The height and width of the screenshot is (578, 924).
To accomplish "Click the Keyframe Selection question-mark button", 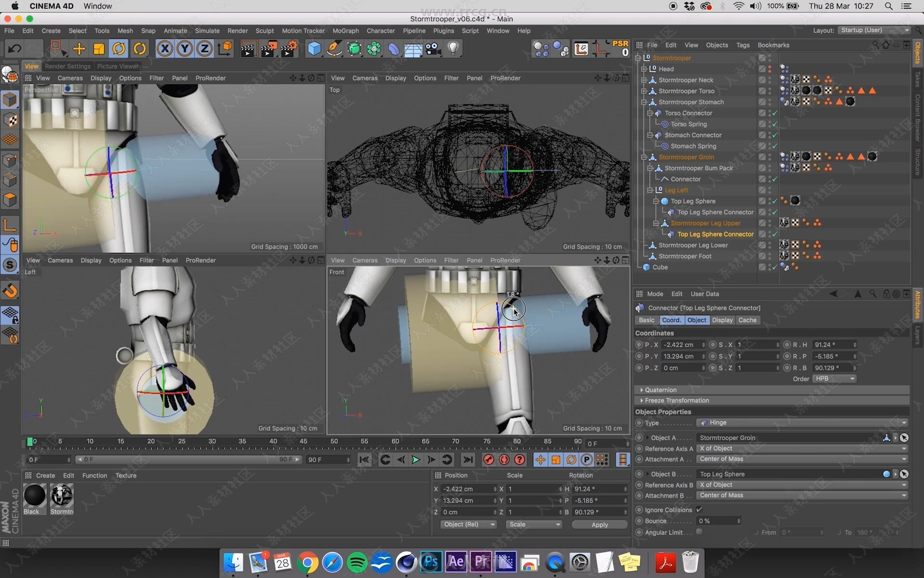I will tap(520, 460).
